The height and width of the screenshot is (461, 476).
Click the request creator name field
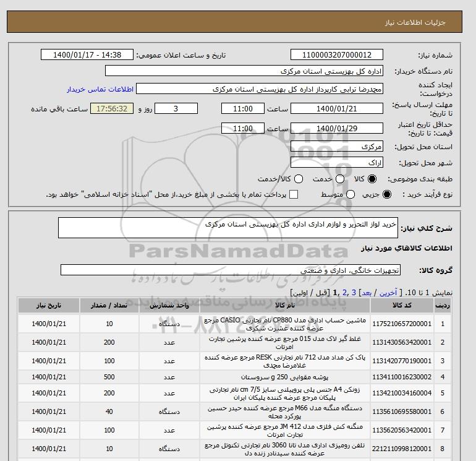260,88
